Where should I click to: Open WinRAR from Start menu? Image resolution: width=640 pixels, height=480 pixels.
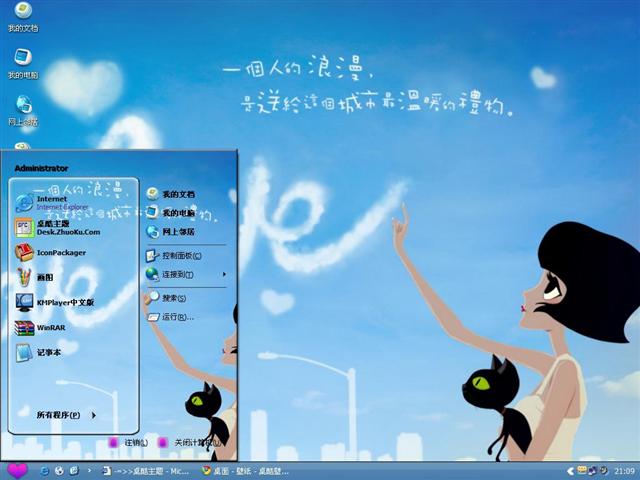click(x=40, y=327)
